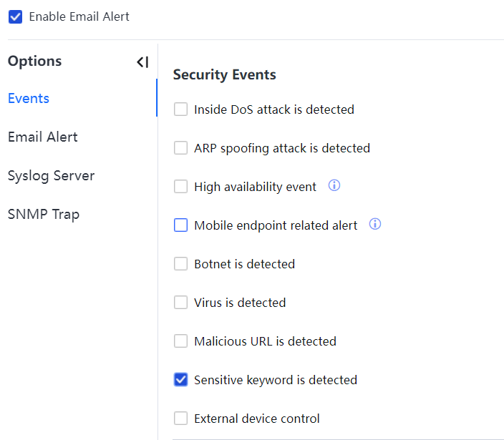Go to SNMP Trap settings

click(x=44, y=215)
